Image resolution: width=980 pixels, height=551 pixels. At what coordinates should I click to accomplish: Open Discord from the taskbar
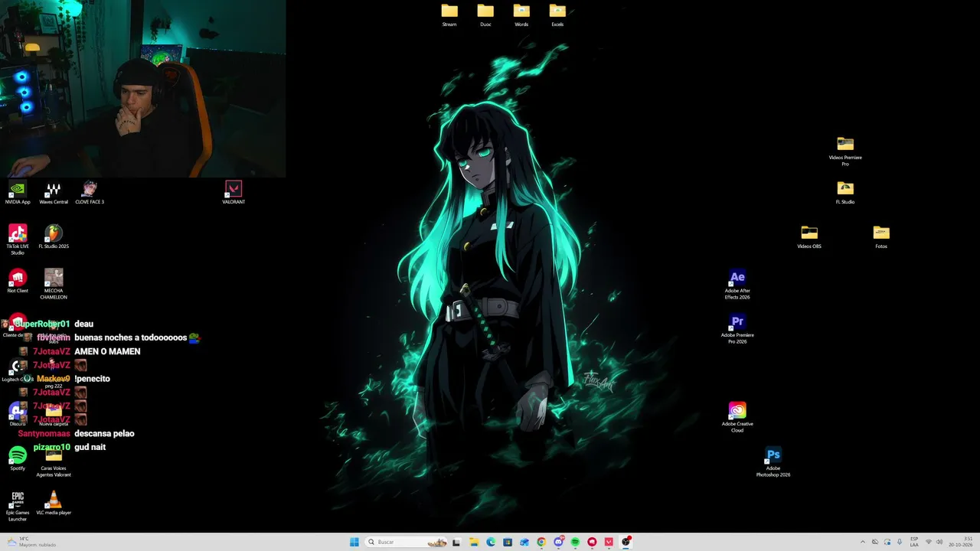coord(558,542)
